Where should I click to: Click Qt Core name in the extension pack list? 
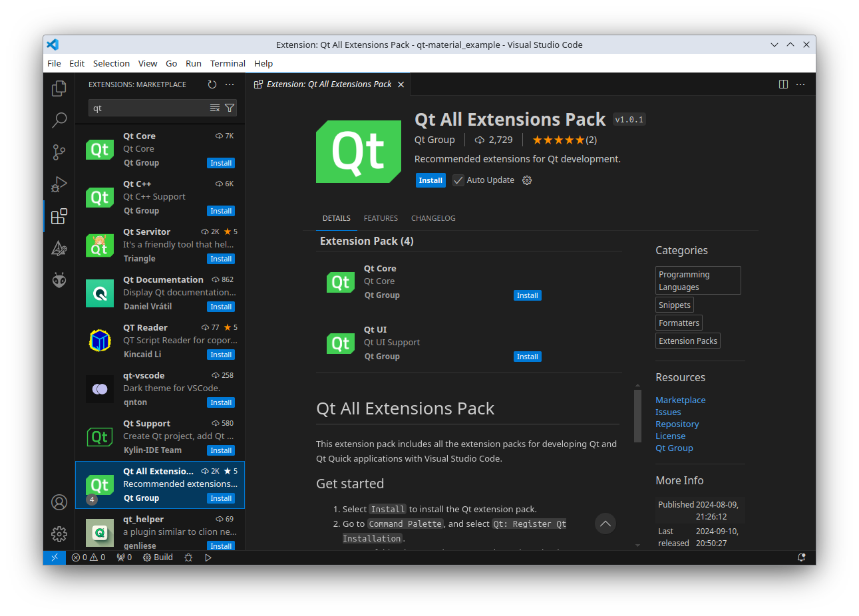click(380, 269)
